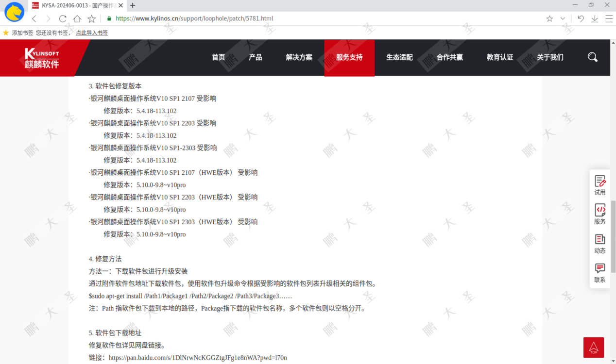The image size is (616, 364).
Task: Click the Kylinsoft 麒麟软件 logo
Action: click(x=42, y=58)
